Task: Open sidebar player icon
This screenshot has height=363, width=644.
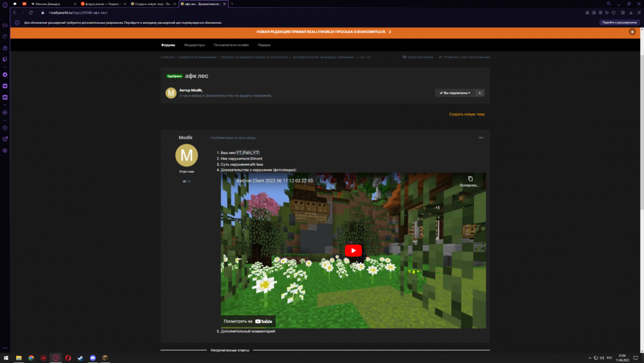Action: click(5, 113)
